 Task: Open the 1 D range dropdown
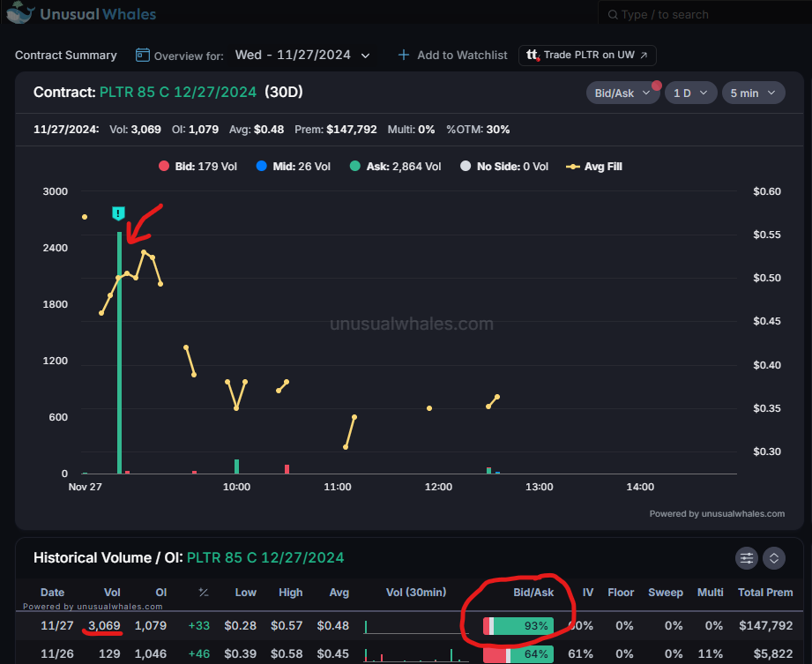pos(690,93)
